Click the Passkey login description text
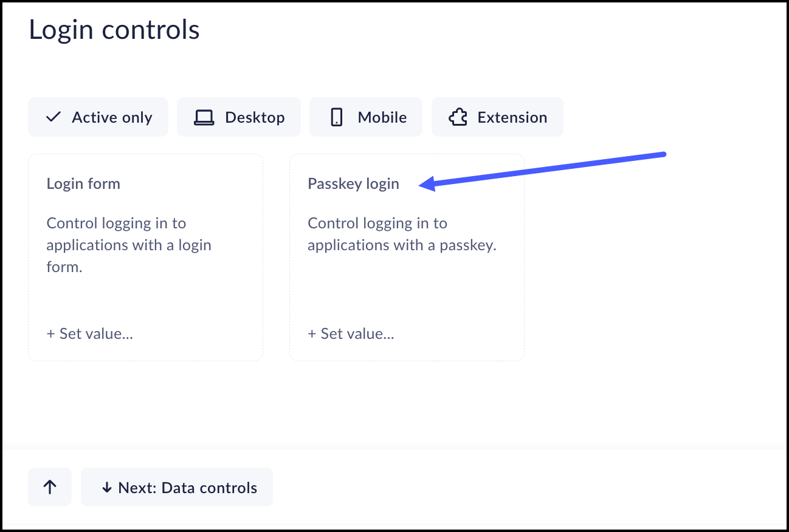 coord(402,234)
